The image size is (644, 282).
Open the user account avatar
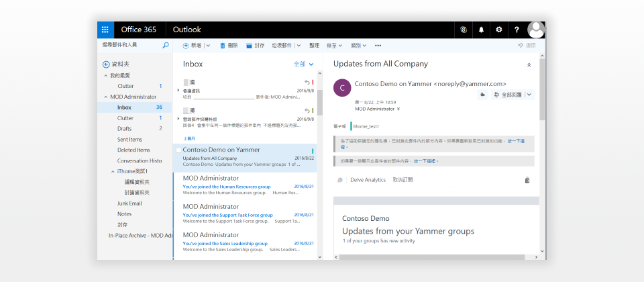click(x=535, y=30)
